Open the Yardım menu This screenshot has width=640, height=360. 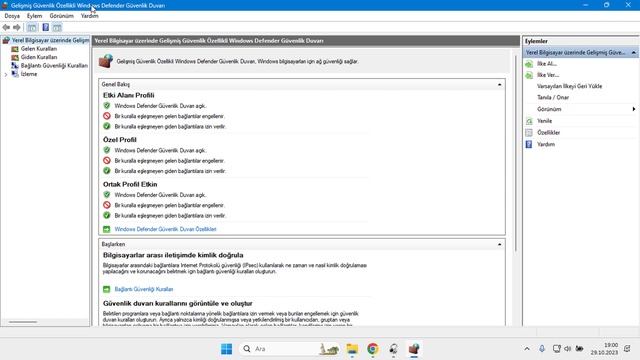(89, 16)
